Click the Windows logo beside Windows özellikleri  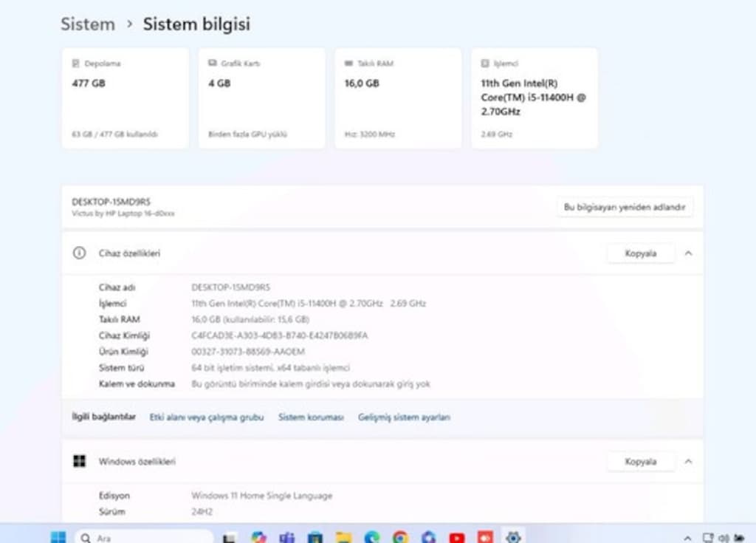79,461
